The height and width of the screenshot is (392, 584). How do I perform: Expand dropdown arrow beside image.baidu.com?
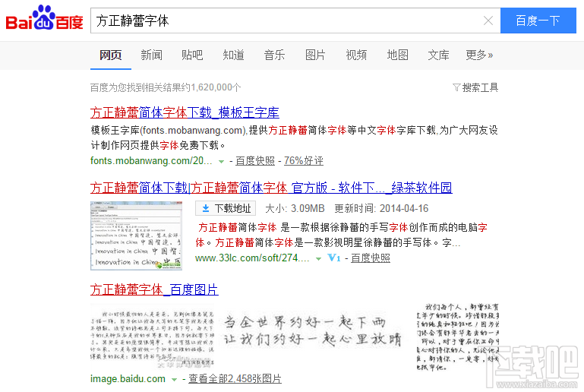point(174,380)
